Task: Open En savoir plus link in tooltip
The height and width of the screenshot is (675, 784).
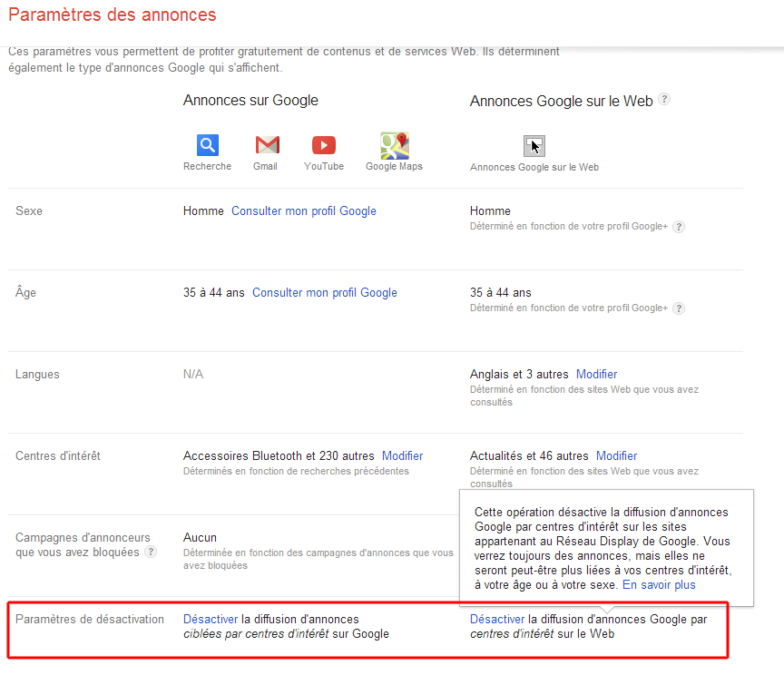Action: pos(659,584)
